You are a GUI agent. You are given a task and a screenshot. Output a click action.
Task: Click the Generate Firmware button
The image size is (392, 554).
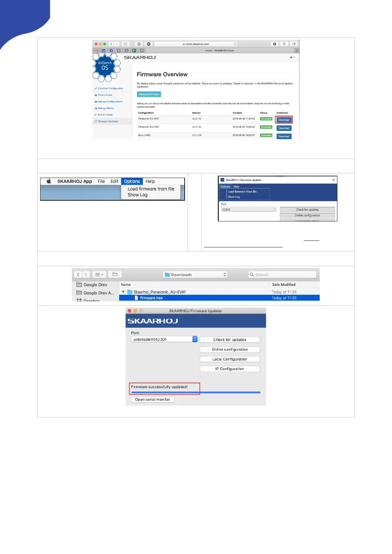(149, 94)
